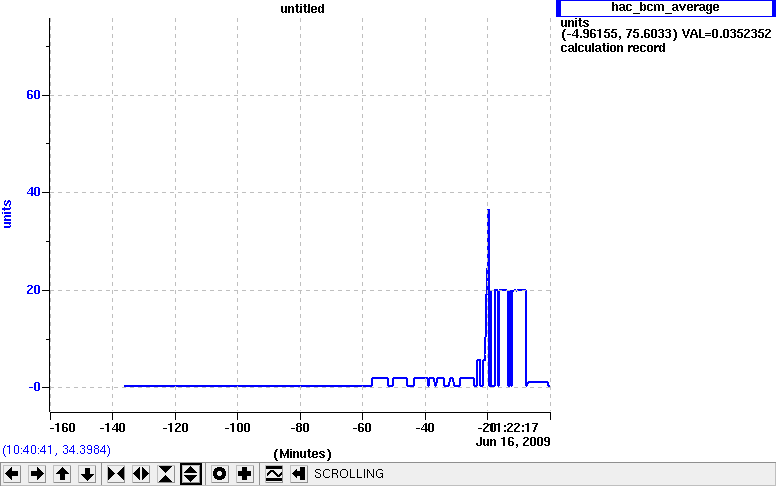Click the -40 tick label on x-axis
The height and width of the screenshot is (486, 776).
pyautogui.click(x=425, y=428)
